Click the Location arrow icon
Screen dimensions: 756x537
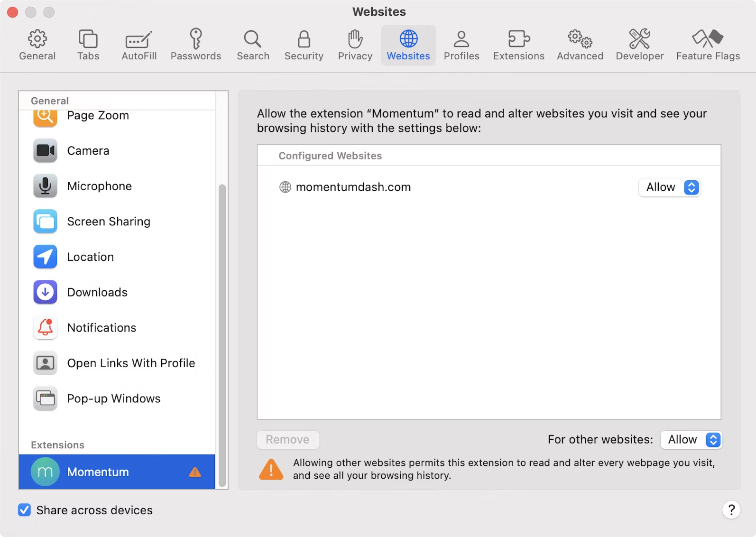click(x=45, y=257)
